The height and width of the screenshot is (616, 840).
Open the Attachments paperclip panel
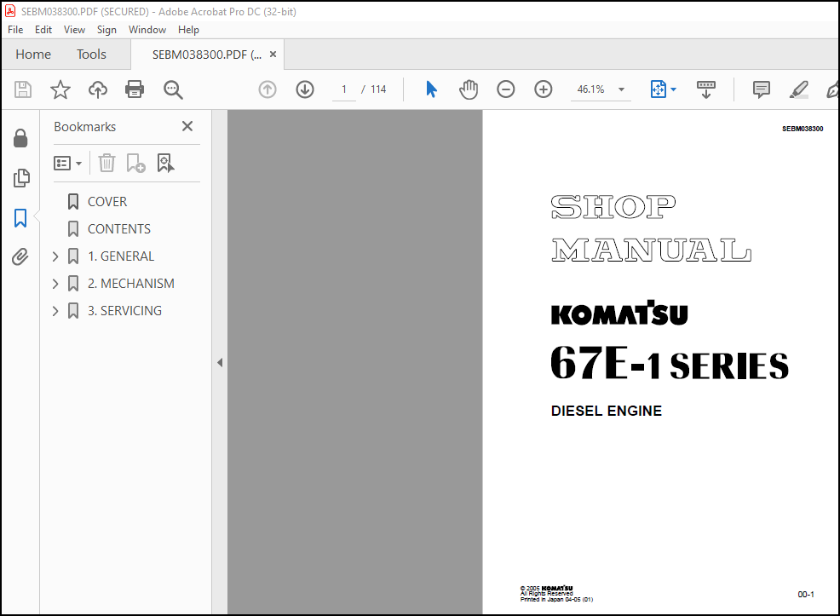(x=20, y=257)
